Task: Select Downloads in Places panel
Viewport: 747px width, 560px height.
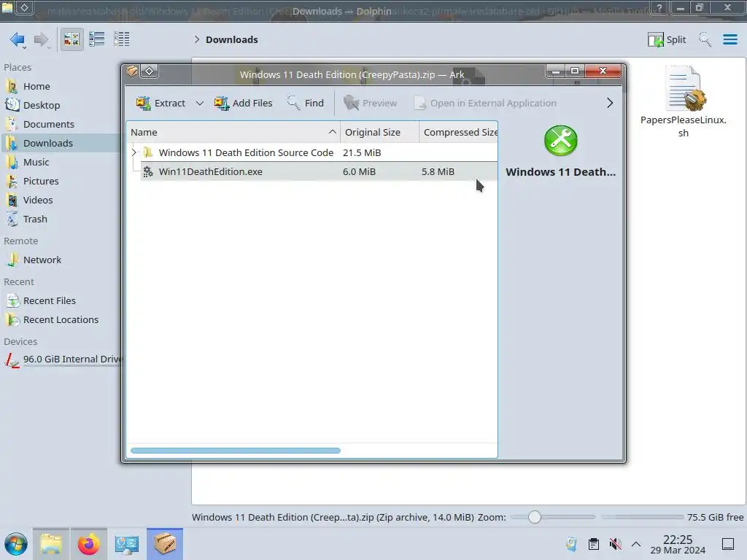Action: [x=61, y=144]
